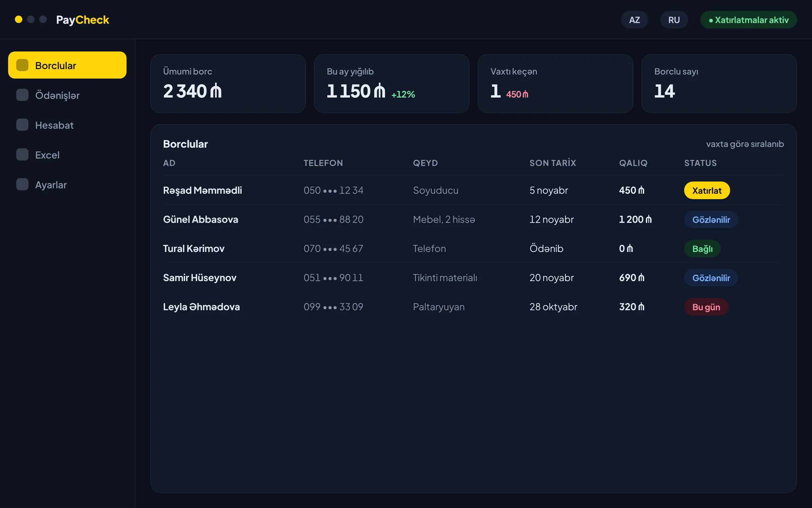Sort by the QEYD column header
812x508 pixels.
[425, 163]
